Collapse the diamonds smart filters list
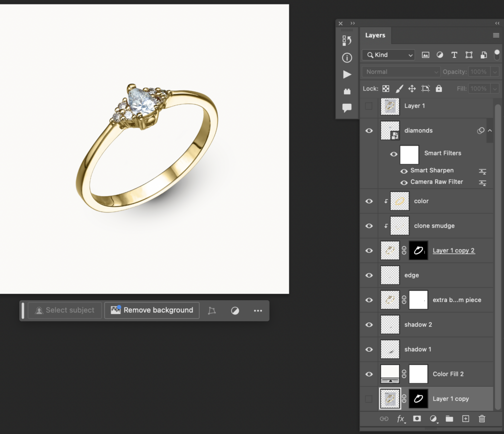504x434 pixels. coord(490,130)
